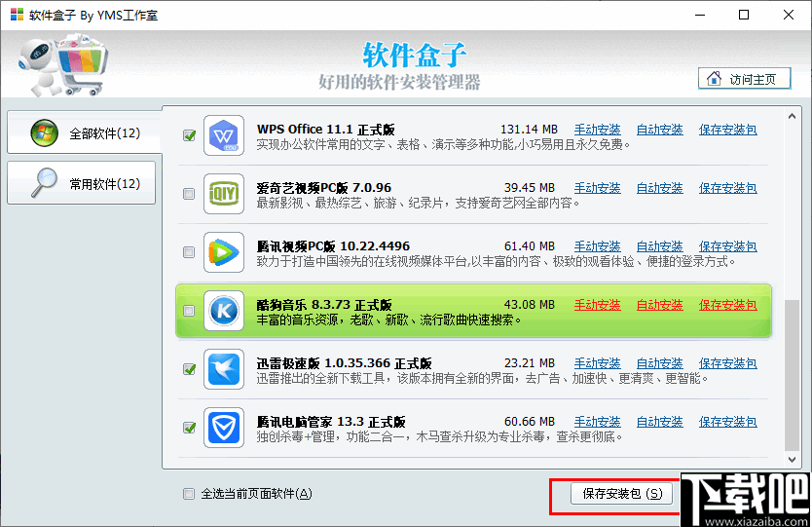Viewport: 812px width, 527px height.
Task: Select the 酷狗音乐 8.3.73 正式版 title
Action: 324,305
